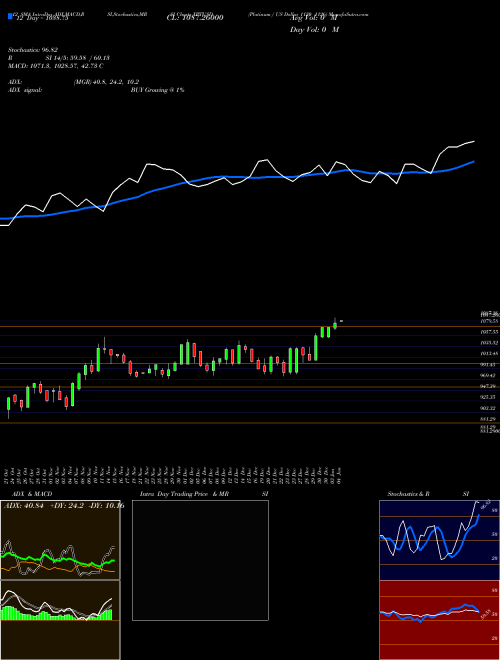Click the 903.32 price axis label
Viewport: 500px width, 660px height.
pyautogui.click(x=489, y=408)
